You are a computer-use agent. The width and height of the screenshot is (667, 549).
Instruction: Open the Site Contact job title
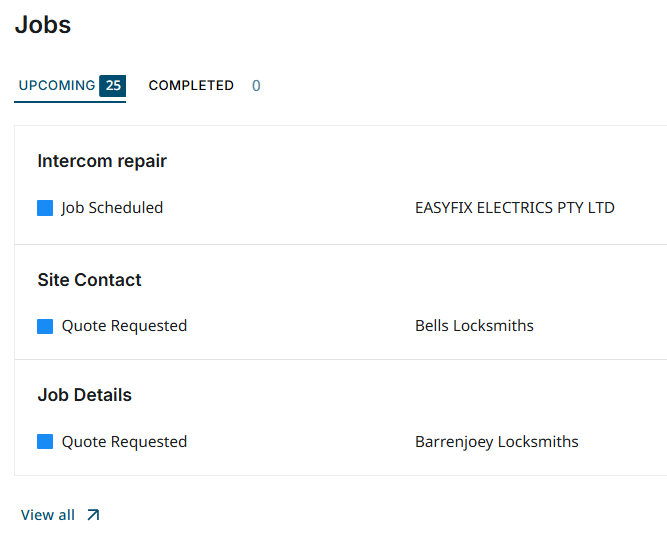pos(90,280)
